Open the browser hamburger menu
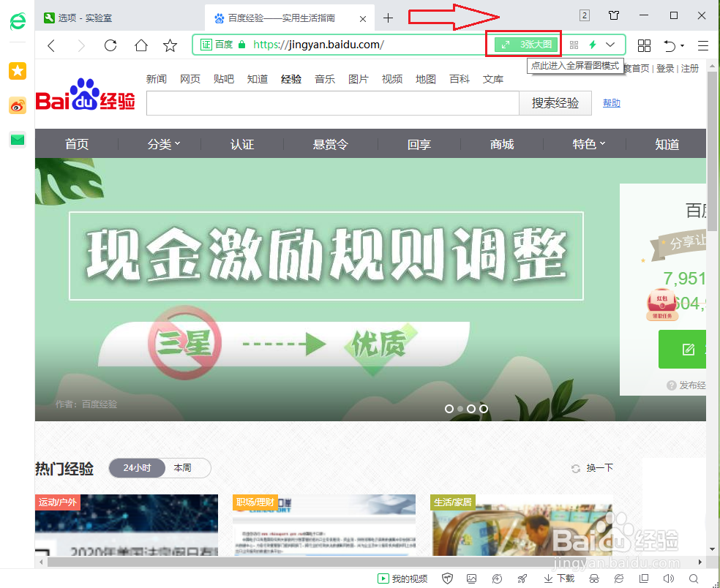This screenshot has height=588, width=720. pos(702,45)
